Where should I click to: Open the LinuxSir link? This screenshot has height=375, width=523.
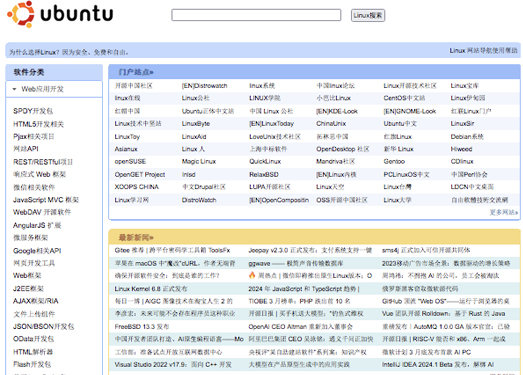[462, 123]
